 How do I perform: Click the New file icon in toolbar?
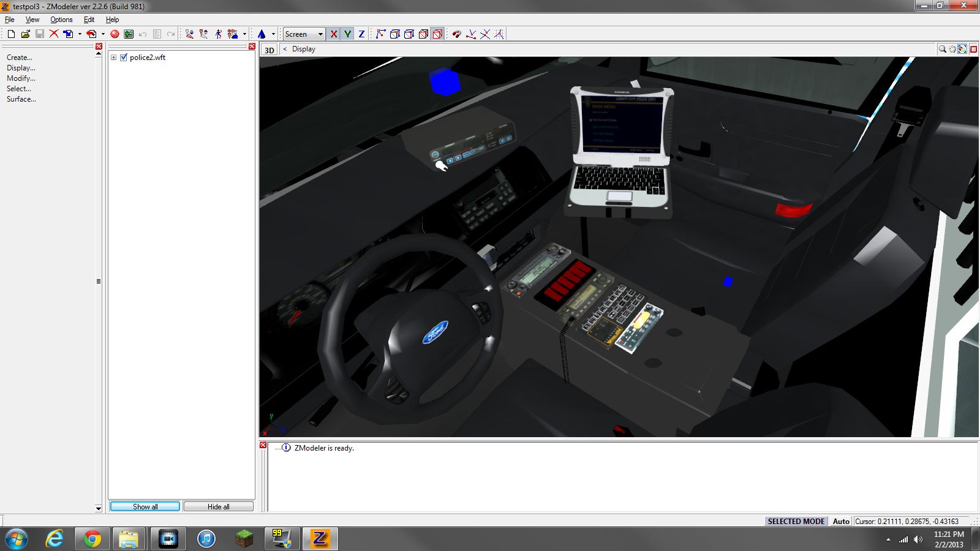click(11, 34)
